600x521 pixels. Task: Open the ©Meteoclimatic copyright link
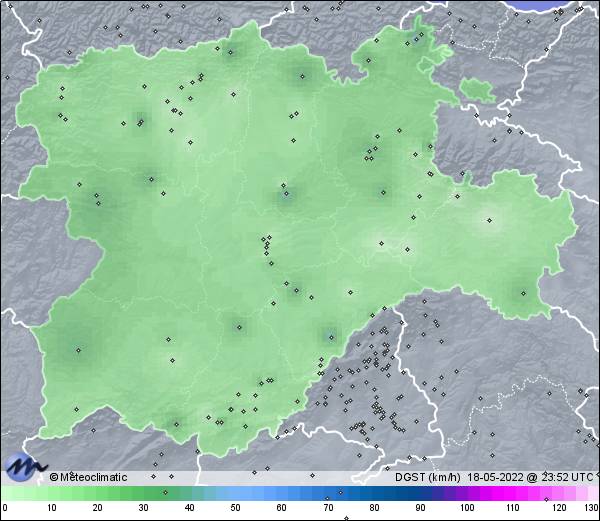point(89,477)
